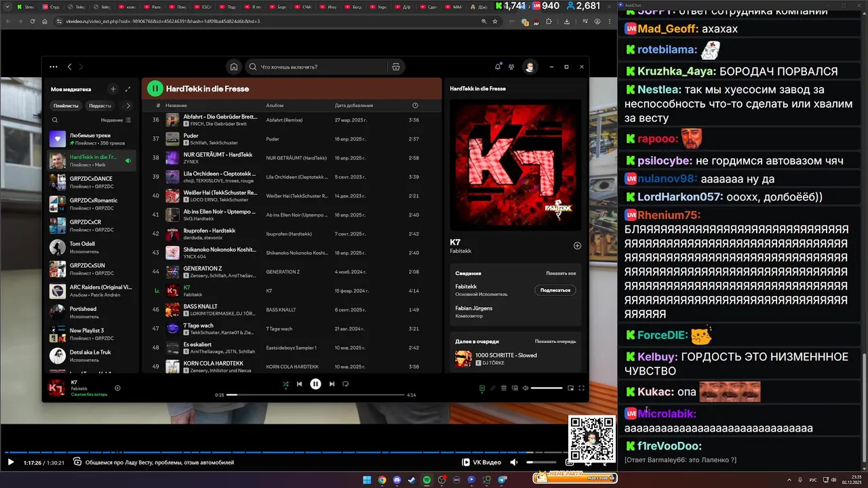868x488 pixels.
Task: Open the queue icon in player bar
Action: (504, 388)
